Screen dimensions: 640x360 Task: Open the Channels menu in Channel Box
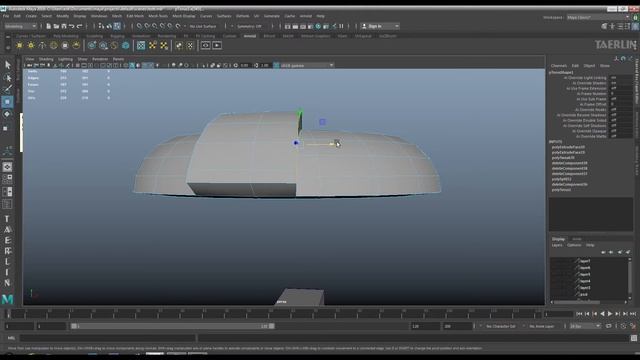click(559, 66)
